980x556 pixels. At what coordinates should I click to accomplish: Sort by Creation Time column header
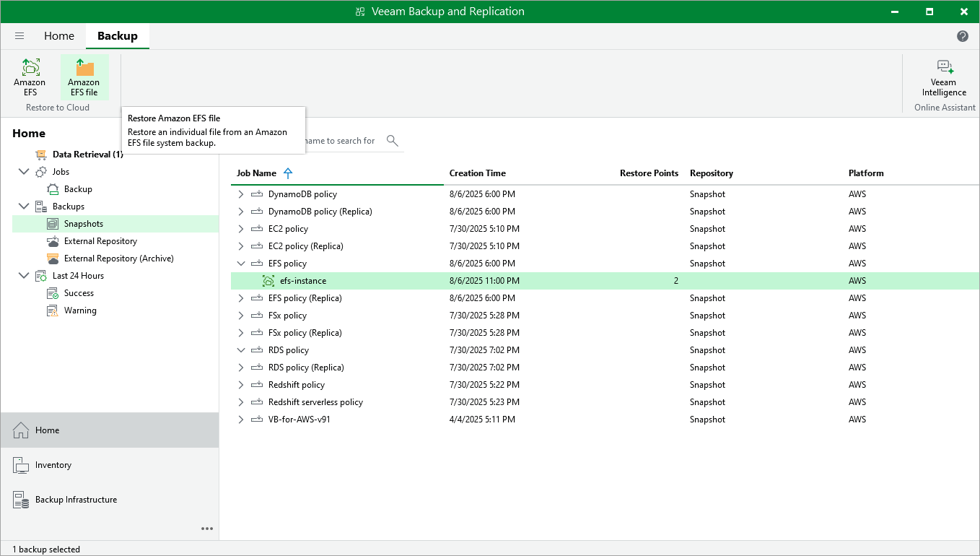click(x=477, y=173)
